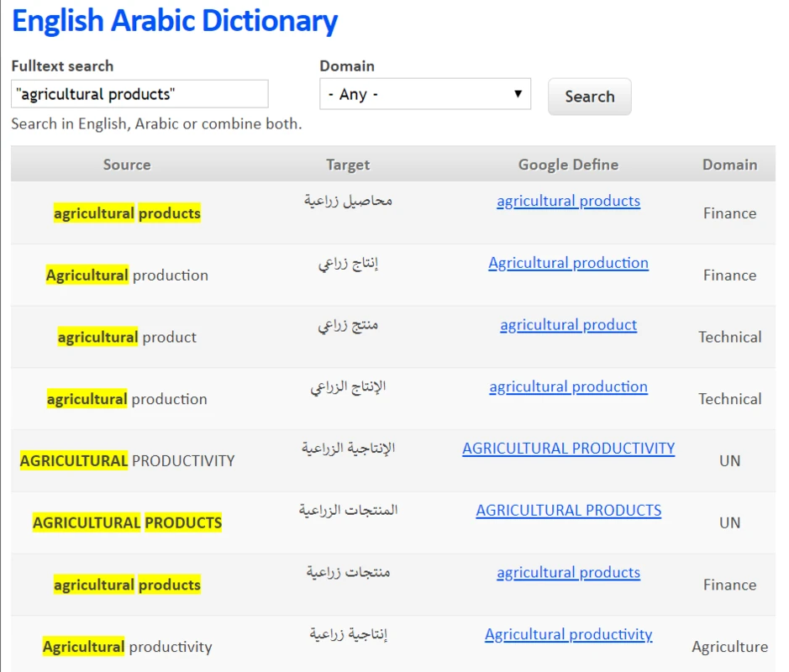Click the Fulltext search input field
The height and width of the screenshot is (672, 789).
[x=139, y=93]
